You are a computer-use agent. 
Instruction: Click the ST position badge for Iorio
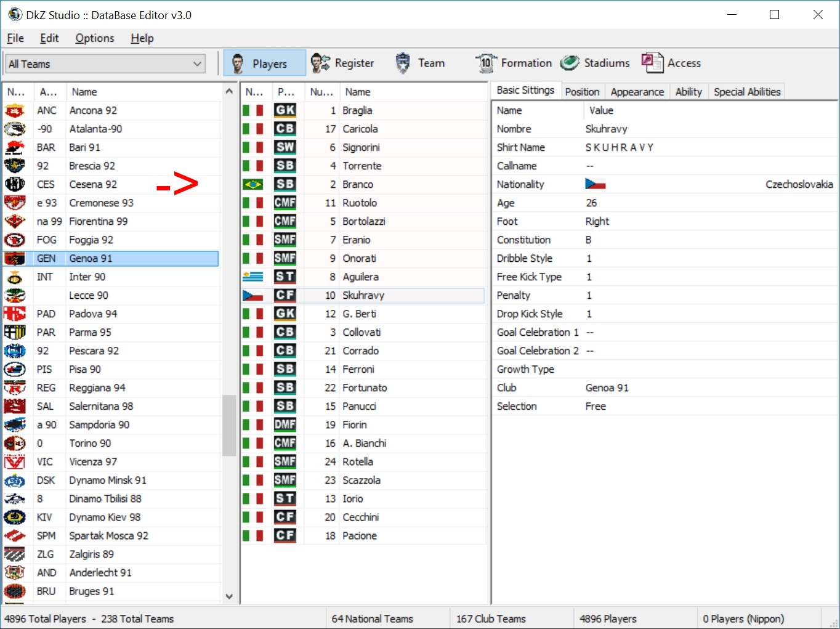(285, 498)
